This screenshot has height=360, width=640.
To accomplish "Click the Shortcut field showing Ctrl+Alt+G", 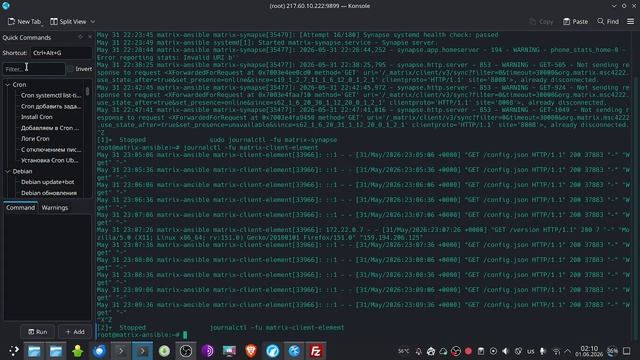I will point(61,53).
